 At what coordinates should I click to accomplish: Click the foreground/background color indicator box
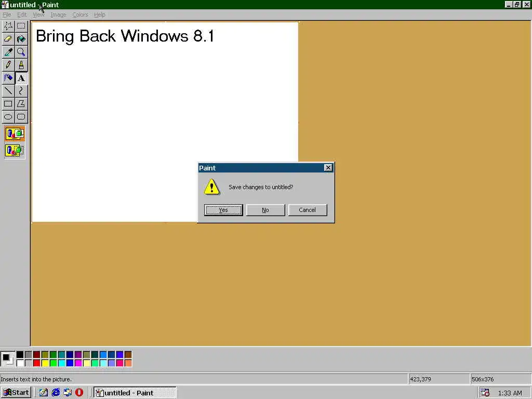8,359
